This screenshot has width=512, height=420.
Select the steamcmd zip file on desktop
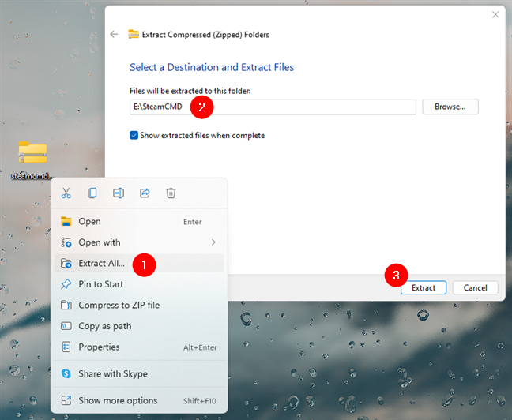(32, 160)
